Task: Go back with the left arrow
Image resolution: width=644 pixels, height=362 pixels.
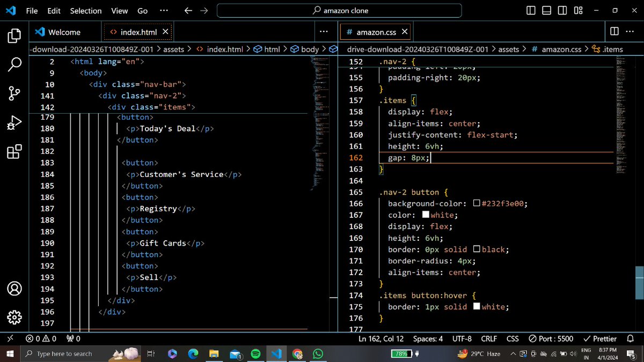Action: click(x=188, y=11)
